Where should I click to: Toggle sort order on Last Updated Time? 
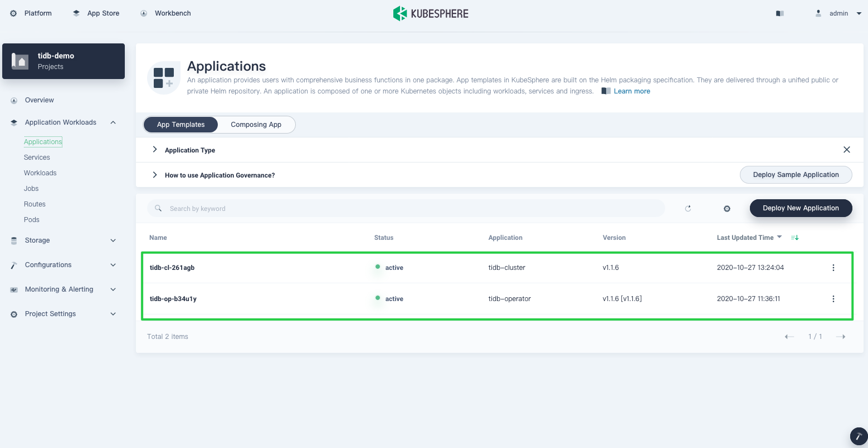click(794, 238)
